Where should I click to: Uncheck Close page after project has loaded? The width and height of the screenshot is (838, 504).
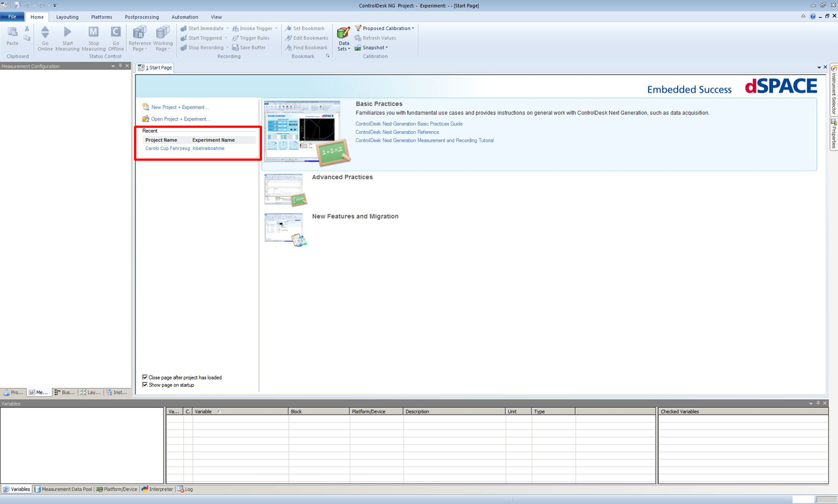[x=145, y=377]
